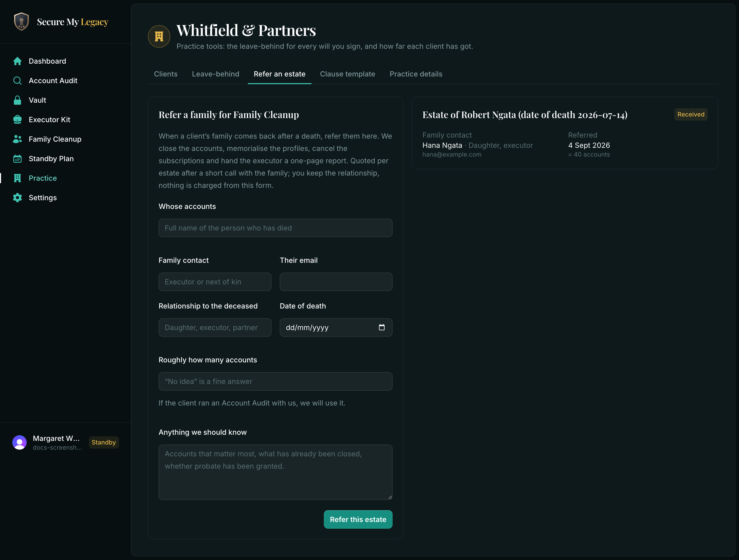Open the Practice details tab
The width and height of the screenshot is (739, 560).
[416, 74]
